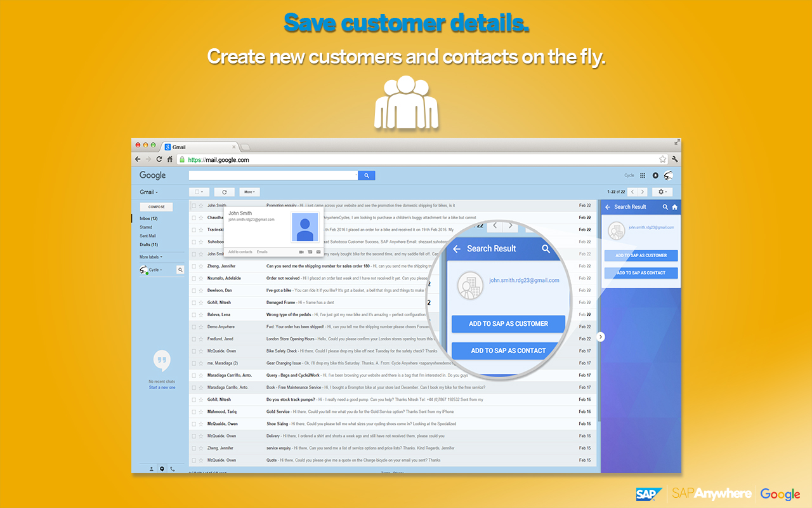Screen dimensions: 812x508
Task: Click john.smith.rdg23@gmail.com link in side panel
Action: click(x=652, y=227)
